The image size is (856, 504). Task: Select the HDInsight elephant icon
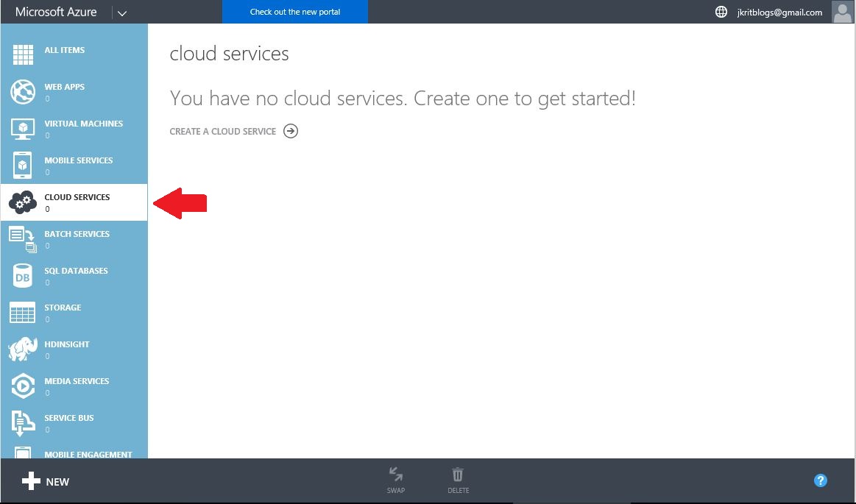23,349
